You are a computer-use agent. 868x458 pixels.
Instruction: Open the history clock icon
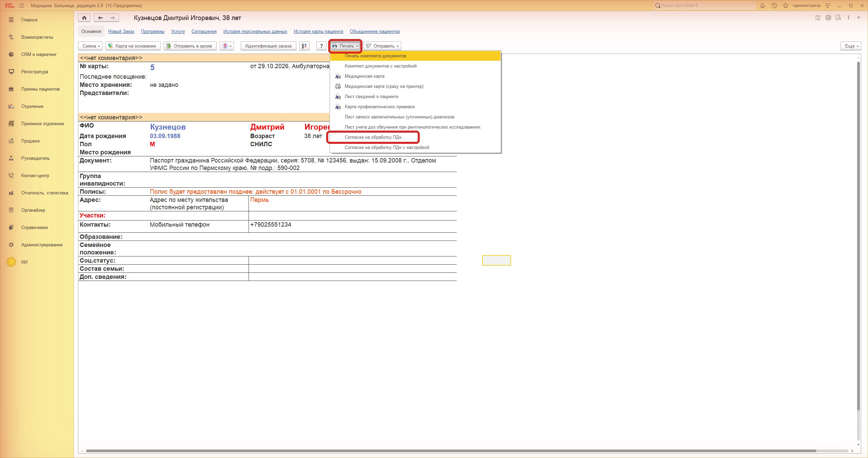tap(774, 6)
